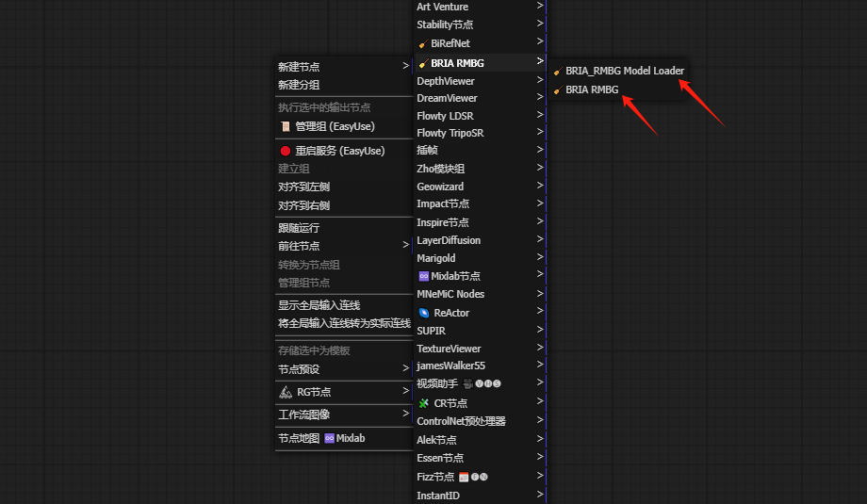Click the Mixlab节点 purple icon

click(423, 276)
